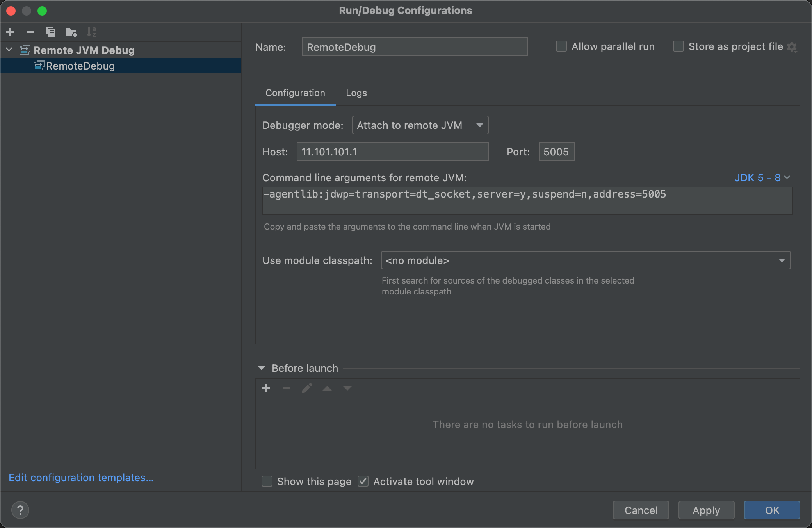Screen dimensions: 812x528
Task: Click the Create New Folder icon
Action: (x=71, y=32)
